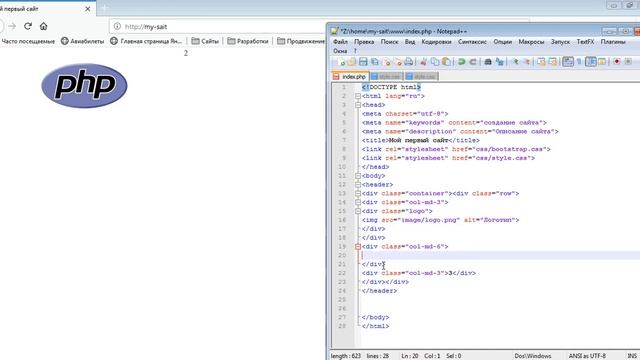The image size is (640, 360).
Task: Open the Плагины menu
Action: click(x=613, y=42)
